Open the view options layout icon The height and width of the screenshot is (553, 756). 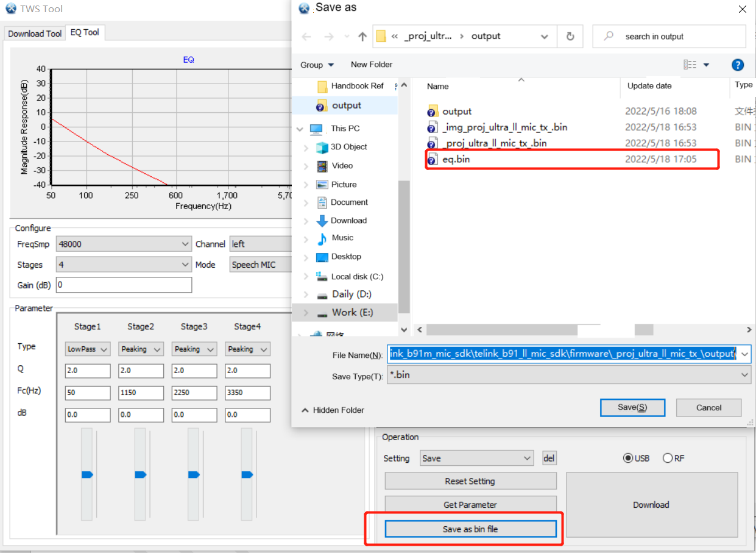click(690, 65)
